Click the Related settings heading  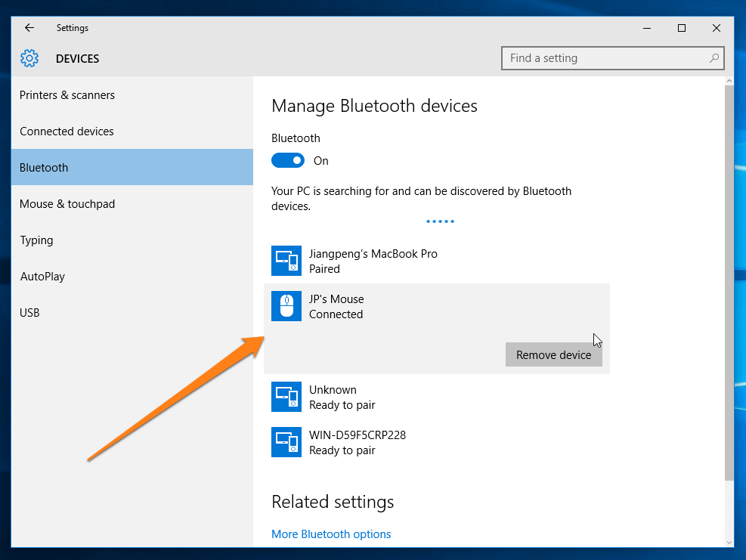point(333,502)
